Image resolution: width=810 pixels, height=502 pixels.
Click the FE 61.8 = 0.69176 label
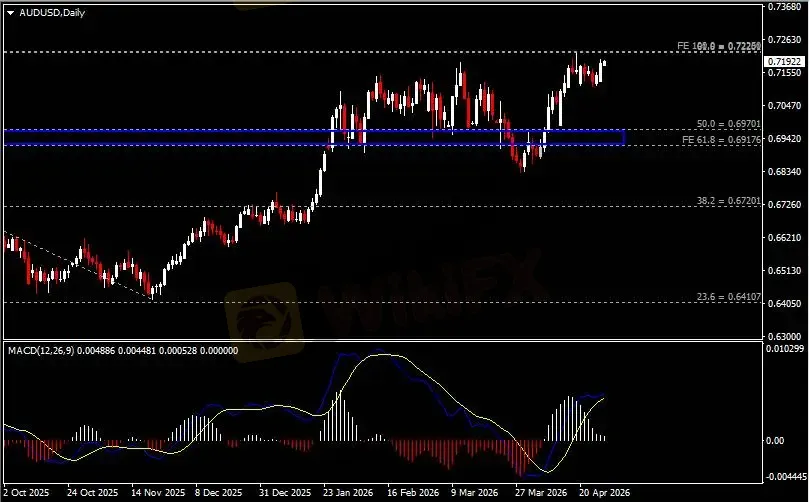tap(721, 139)
